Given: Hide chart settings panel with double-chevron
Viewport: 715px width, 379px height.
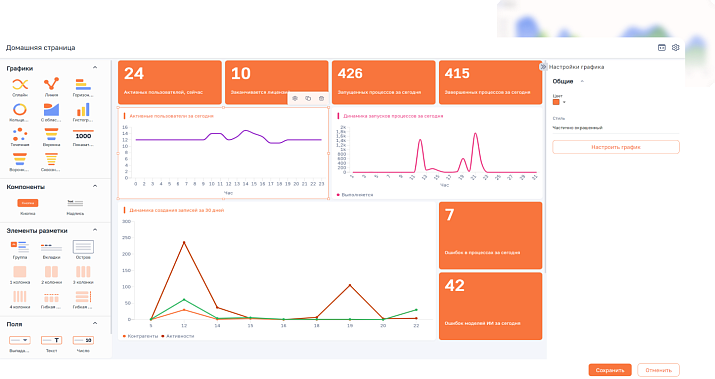Looking at the screenshot, I should pos(543,67).
